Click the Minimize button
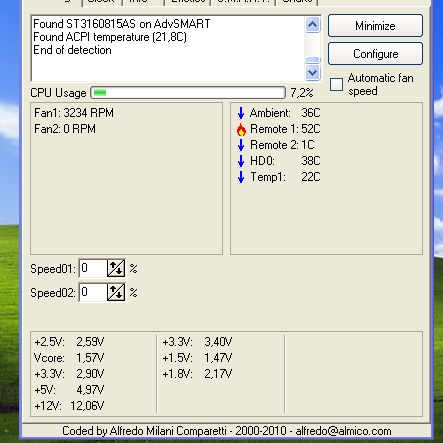Image resolution: width=443 pixels, height=443 pixels. tap(375, 26)
